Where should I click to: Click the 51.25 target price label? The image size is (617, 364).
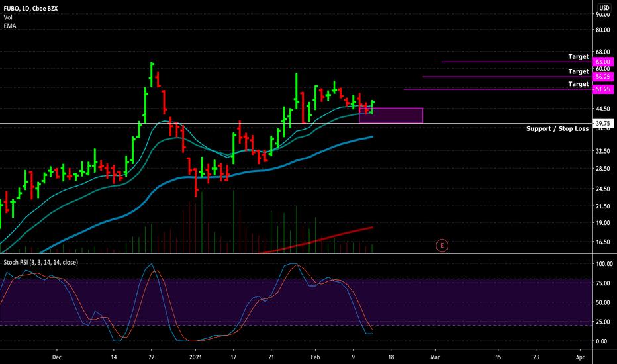603,89
